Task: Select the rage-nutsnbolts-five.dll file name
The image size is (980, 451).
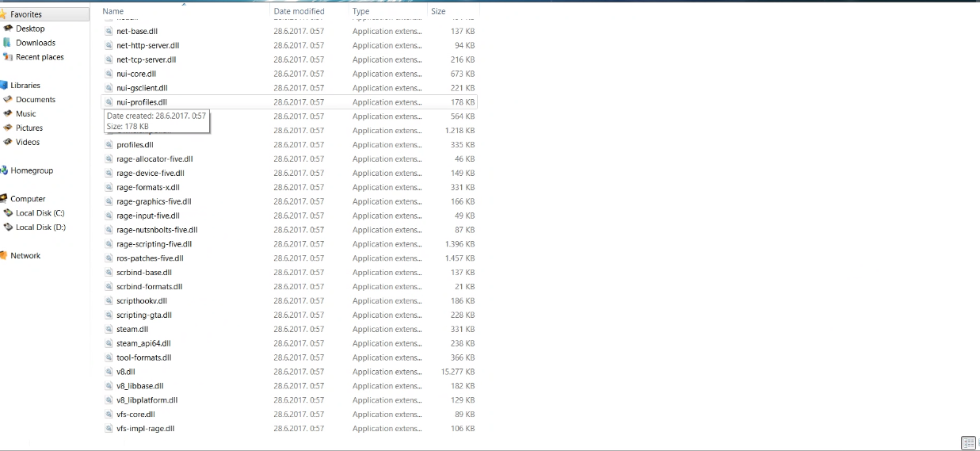Action: pyautogui.click(x=157, y=230)
